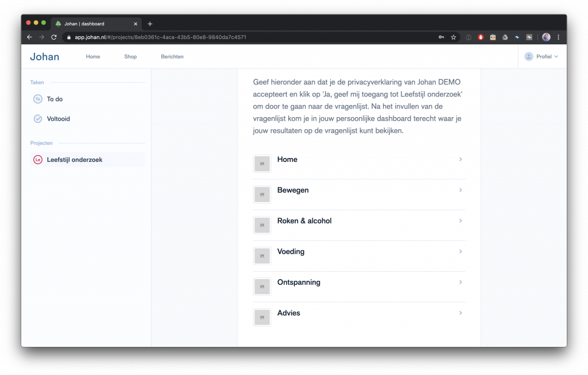Image resolution: width=588 pixels, height=375 pixels.
Task: Reload the page with refresh icon
Action: 54,37
